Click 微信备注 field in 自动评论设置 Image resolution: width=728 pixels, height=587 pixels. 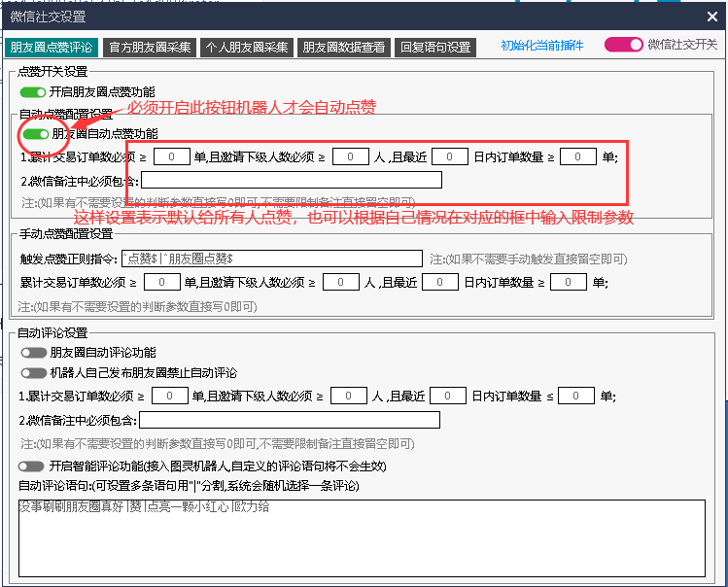pyautogui.click(x=290, y=420)
